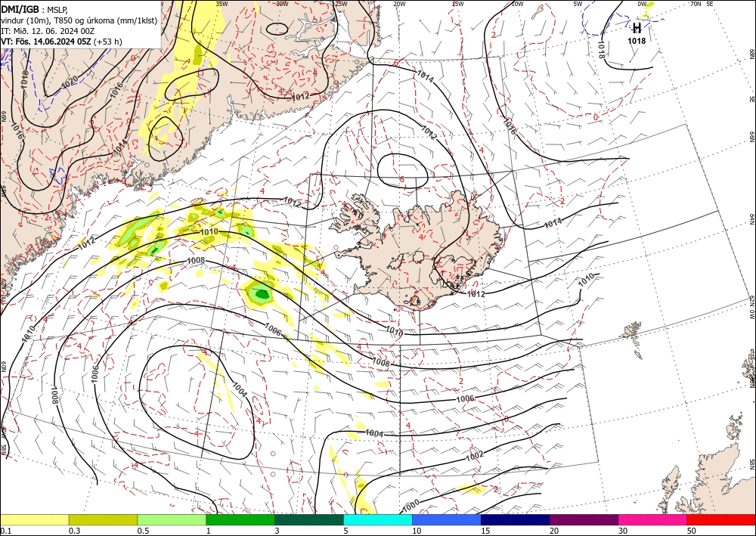Click the 'IT: Mið. 12. 06. 2024 00Z' line
Image resolution: width=756 pixels, height=536 pixels.
point(48,31)
